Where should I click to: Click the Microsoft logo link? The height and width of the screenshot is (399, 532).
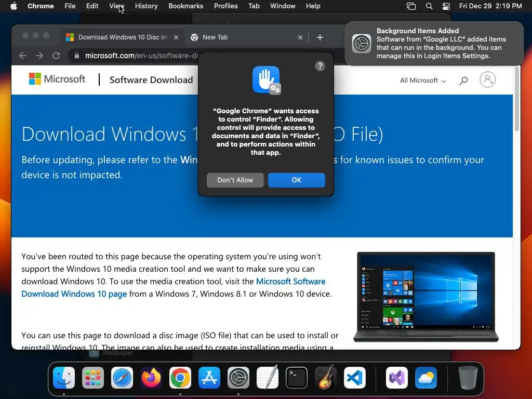[57, 79]
